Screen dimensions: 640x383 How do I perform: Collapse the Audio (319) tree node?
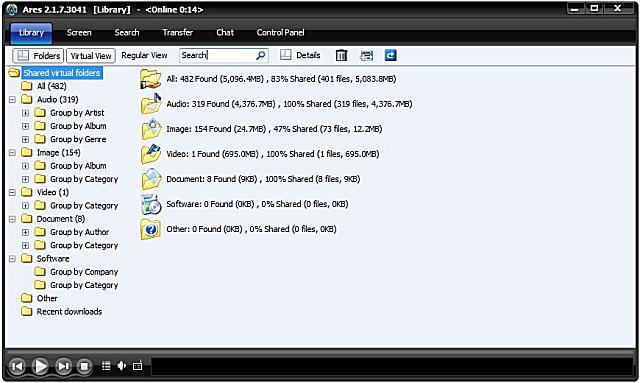(x=12, y=99)
